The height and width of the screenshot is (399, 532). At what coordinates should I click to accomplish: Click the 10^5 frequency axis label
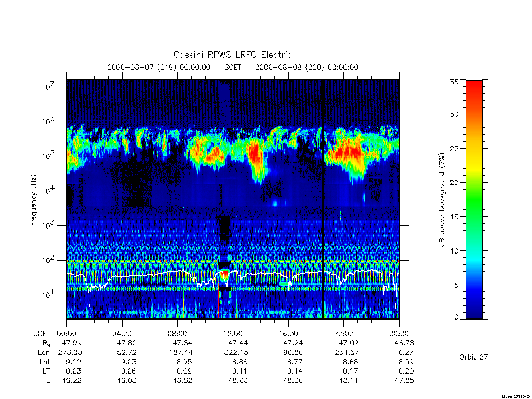pyautogui.click(x=48, y=155)
